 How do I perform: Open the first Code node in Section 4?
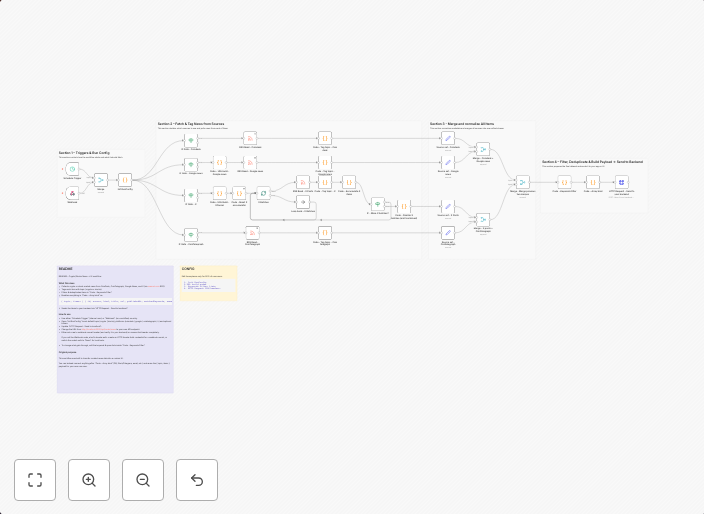(564, 182)
